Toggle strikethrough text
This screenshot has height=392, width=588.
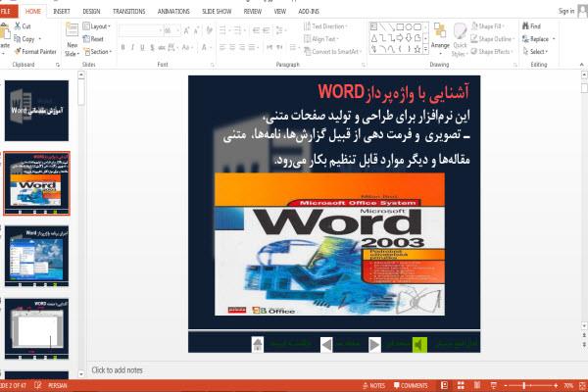click(x=162, y=48)
